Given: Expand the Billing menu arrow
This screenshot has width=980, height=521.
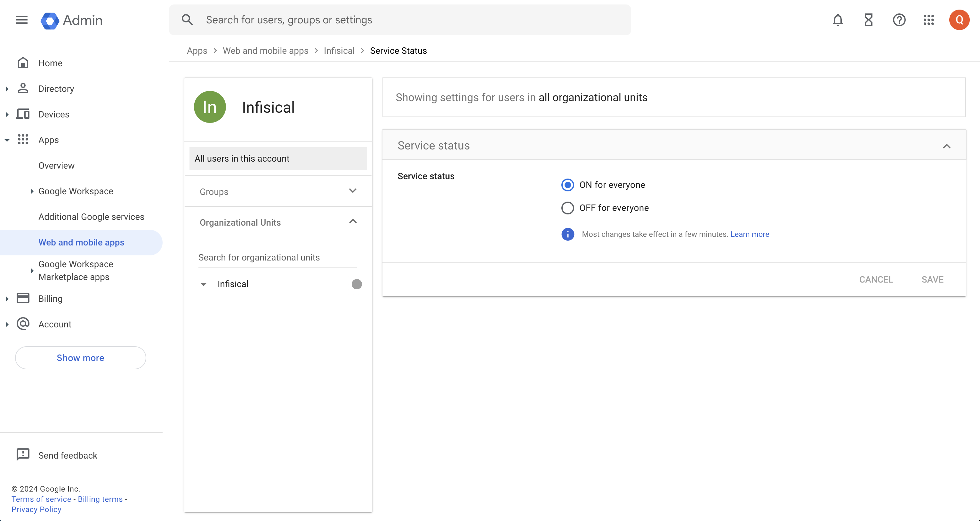Looking at the screenshot, I should (7, 299).
